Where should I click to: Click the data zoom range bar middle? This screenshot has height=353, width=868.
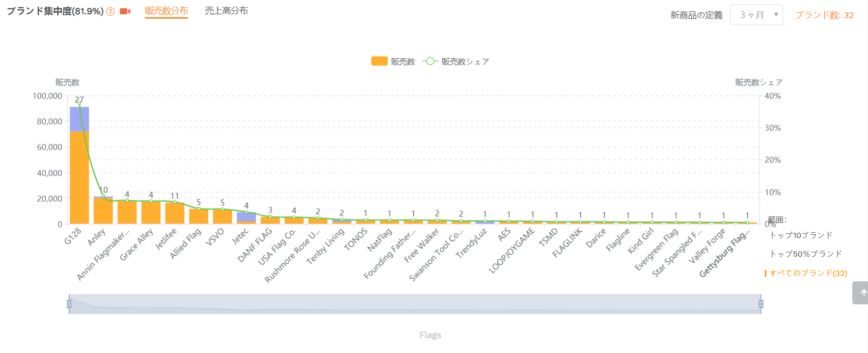(x=415, y=304)
